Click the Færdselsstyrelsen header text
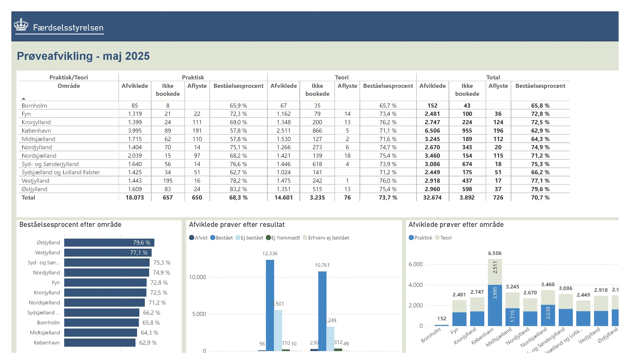Viewport: 630px width, 364px height. click(68, 28)
